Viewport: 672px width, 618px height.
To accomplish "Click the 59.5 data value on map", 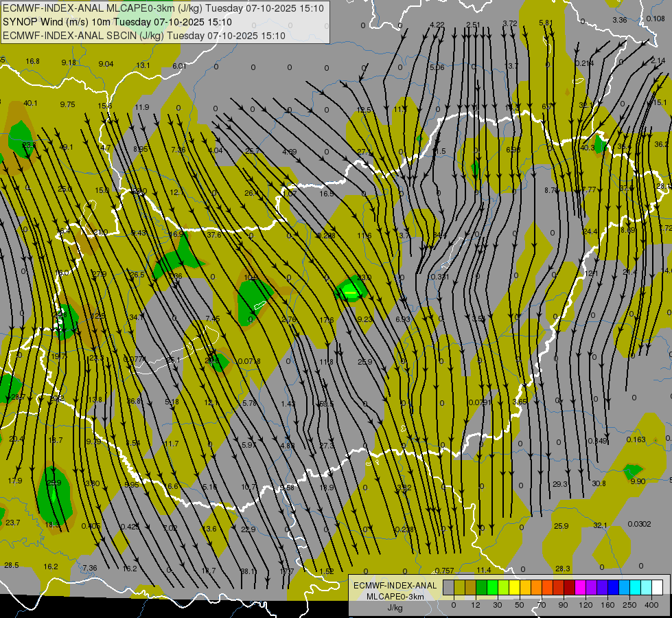I will point(326,404).
